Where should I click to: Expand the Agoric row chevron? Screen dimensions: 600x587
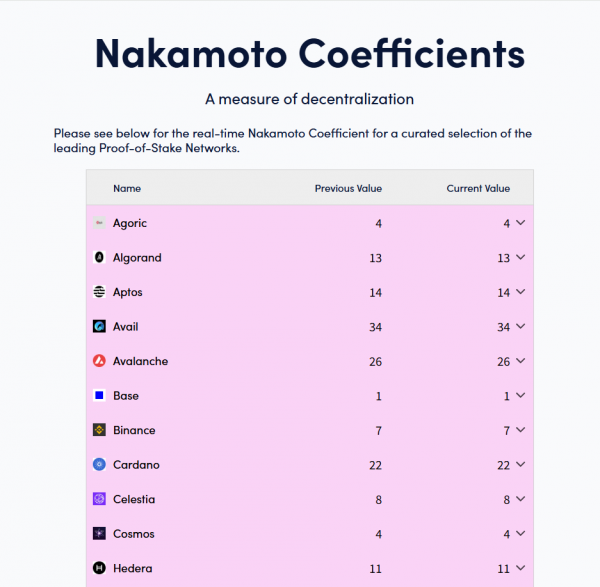pyautogui.click(x=521, y=223)
